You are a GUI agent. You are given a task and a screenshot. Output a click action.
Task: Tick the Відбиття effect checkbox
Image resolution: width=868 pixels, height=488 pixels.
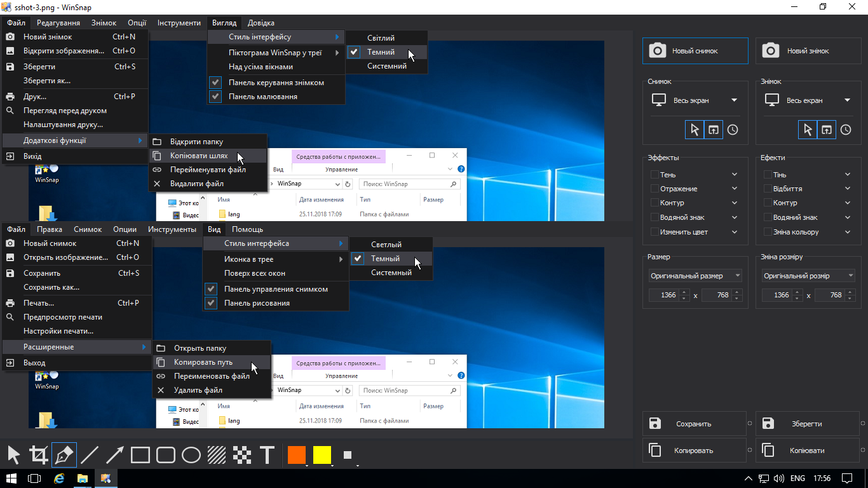[x=768, y=189]
